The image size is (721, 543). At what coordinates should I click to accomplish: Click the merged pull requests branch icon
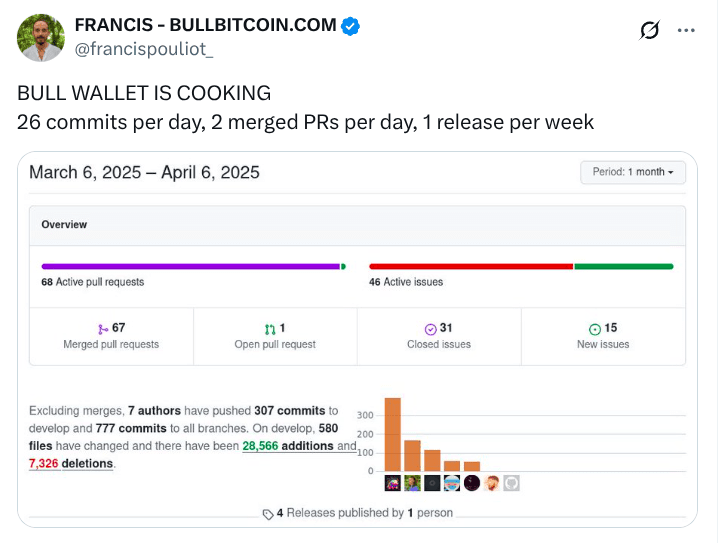tap(103, 329)
